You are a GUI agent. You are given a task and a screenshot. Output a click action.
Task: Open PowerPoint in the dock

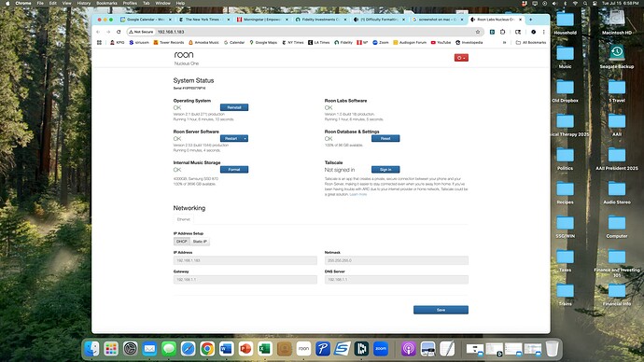click(245, 349)
